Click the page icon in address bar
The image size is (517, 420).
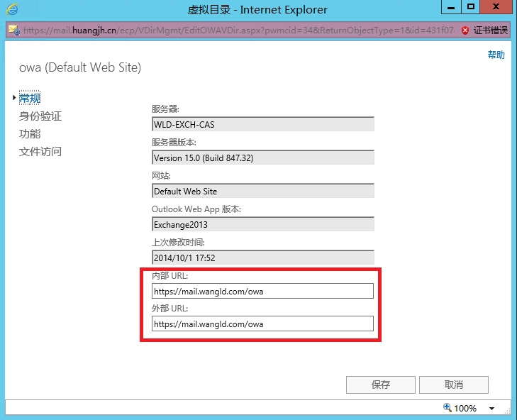13,31
